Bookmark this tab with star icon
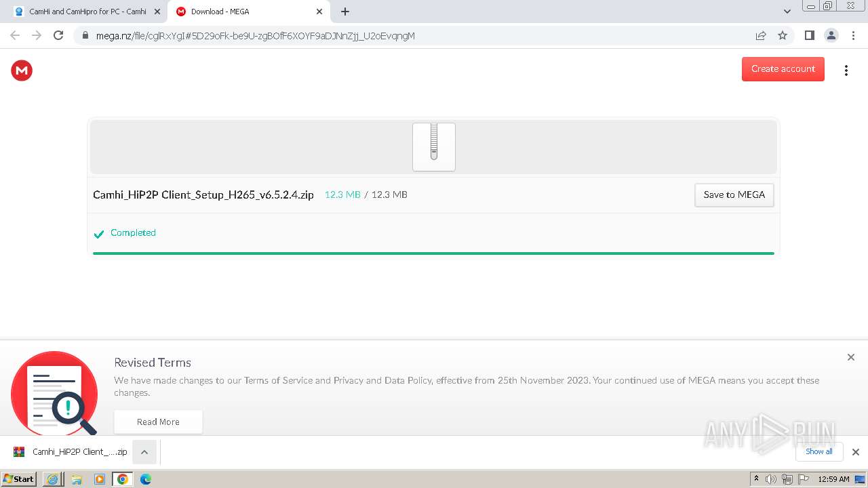This screenshot has width=868, height=488. (783, 35)
